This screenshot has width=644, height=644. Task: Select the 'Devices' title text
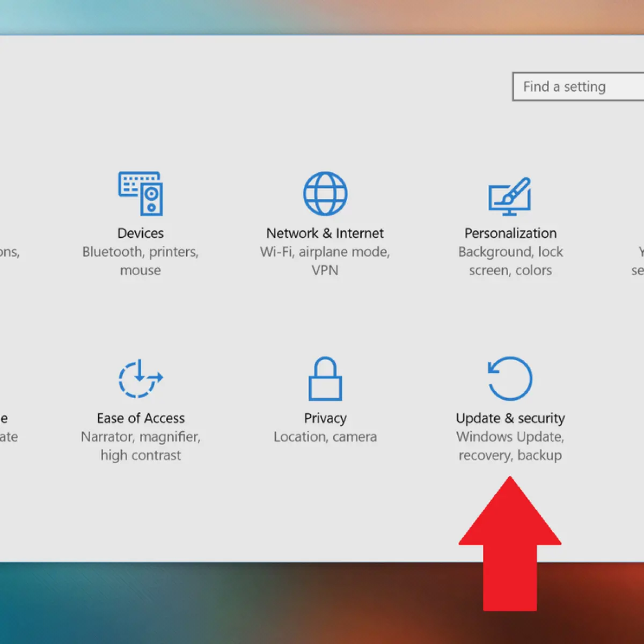[x=141, y=233]
